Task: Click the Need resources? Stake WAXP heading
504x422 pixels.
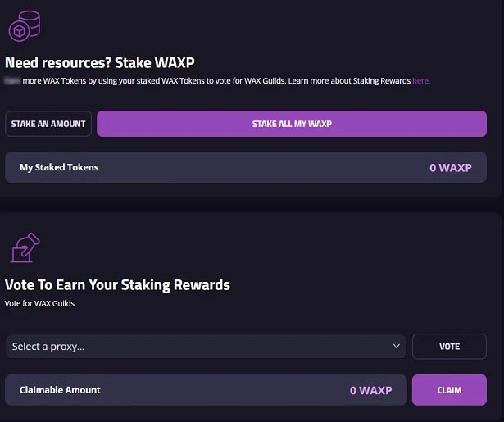Action: (x=100, y=62)
